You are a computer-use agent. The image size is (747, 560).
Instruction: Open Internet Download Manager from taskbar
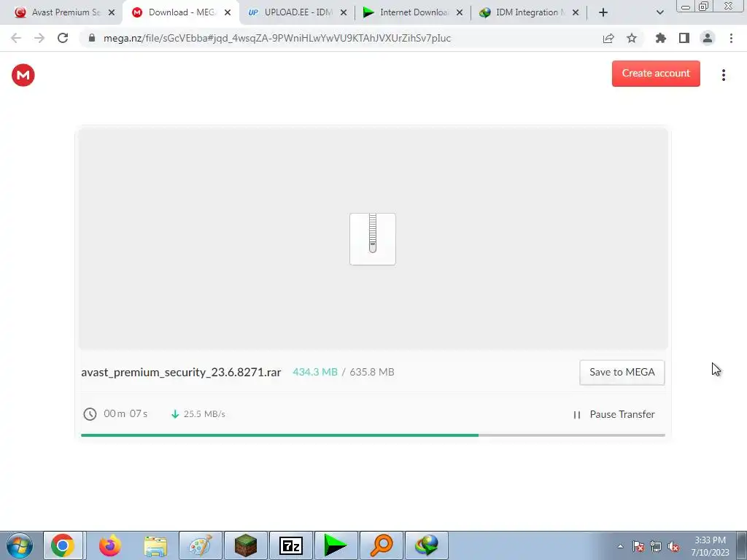tap(426, 545)
